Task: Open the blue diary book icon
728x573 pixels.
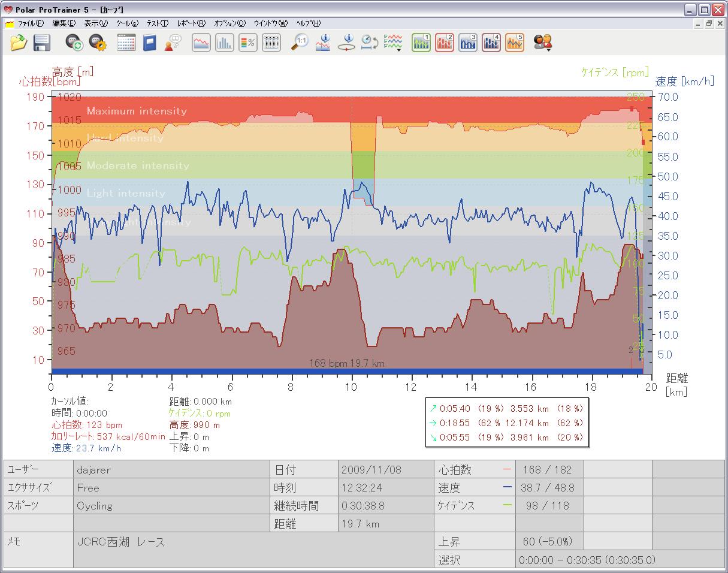Action: pyautogui.click(x=149, y=43)
